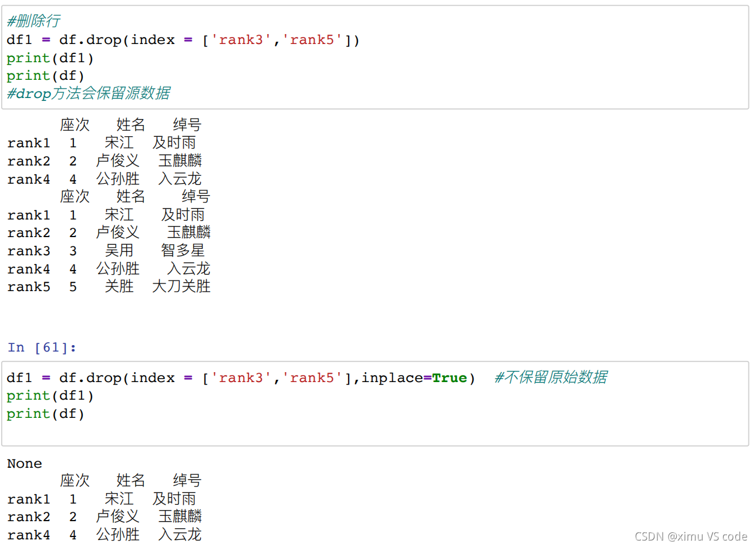Click the nickname "智多星"
Viewport: 756px width, 547px height.
pyautogui.click(x=183, y=251)
